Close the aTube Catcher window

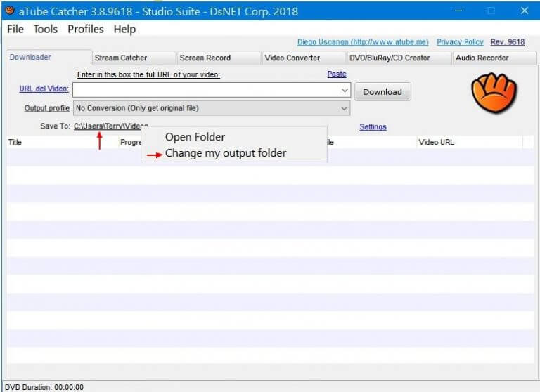(x=524, y=11)
